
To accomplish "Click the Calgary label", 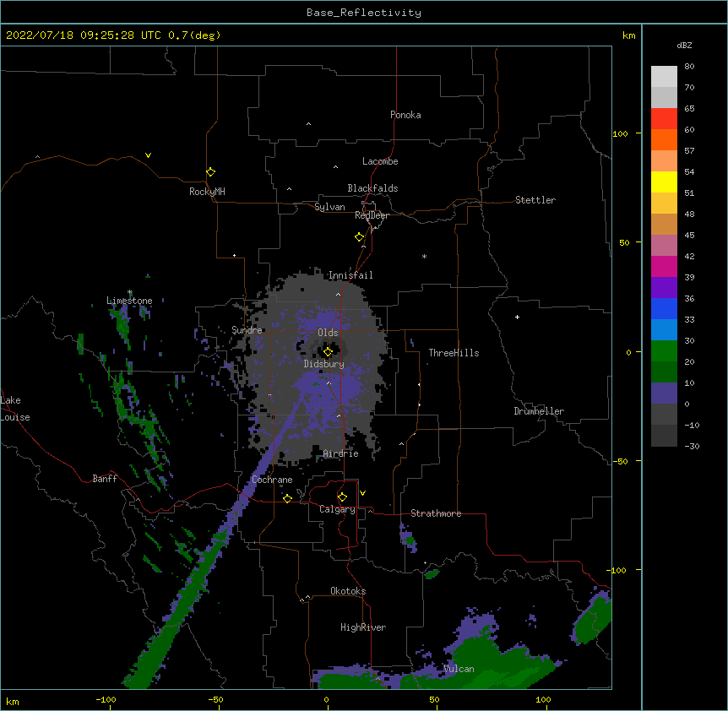I will click(x=337, y=509).
